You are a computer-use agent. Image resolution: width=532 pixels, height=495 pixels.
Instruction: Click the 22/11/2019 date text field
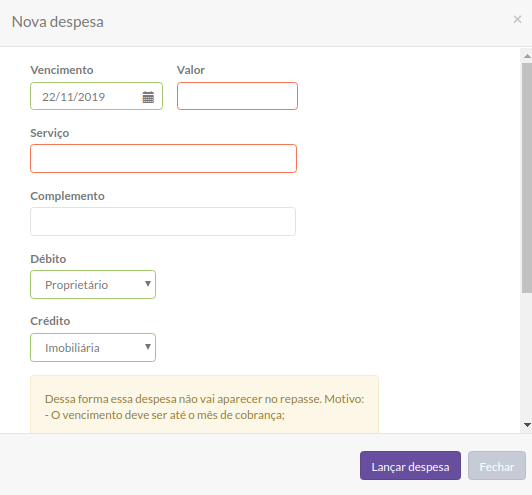point(96,96)
